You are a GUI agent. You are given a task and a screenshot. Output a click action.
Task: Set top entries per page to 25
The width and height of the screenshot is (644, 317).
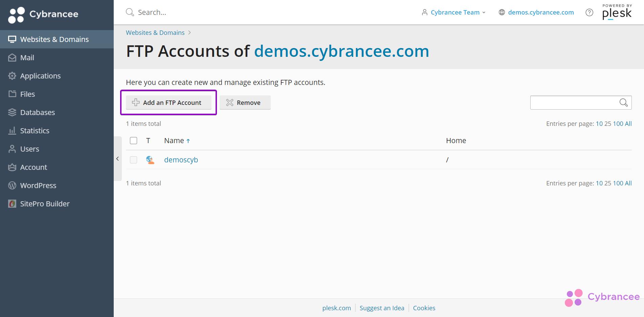pyautogui.click(x=608, y=123)
